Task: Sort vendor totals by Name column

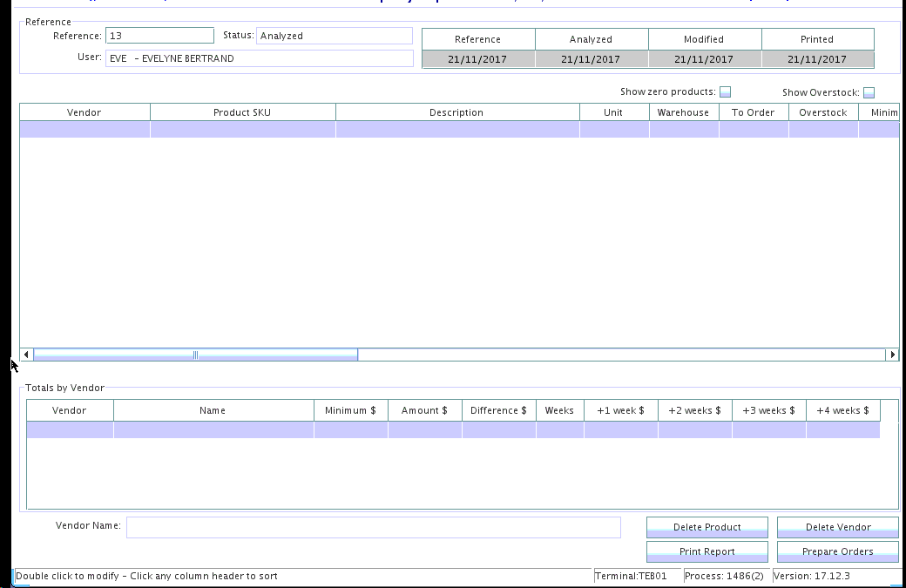Action: coord(213,410)
